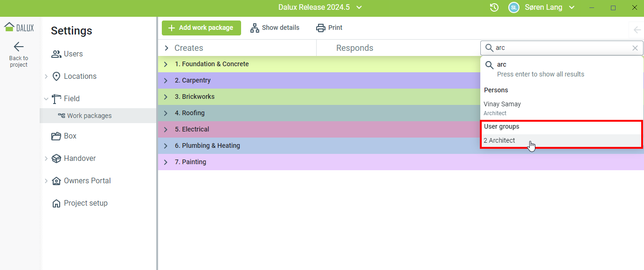Viewport: 644px width, 270px height.
Task: Click the history clock icon
Action: 494,7
